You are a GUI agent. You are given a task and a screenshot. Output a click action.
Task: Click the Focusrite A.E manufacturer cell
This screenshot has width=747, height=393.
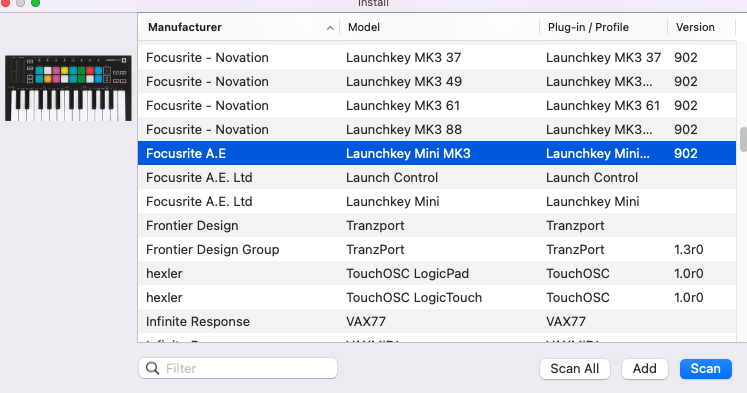[186, 153]
